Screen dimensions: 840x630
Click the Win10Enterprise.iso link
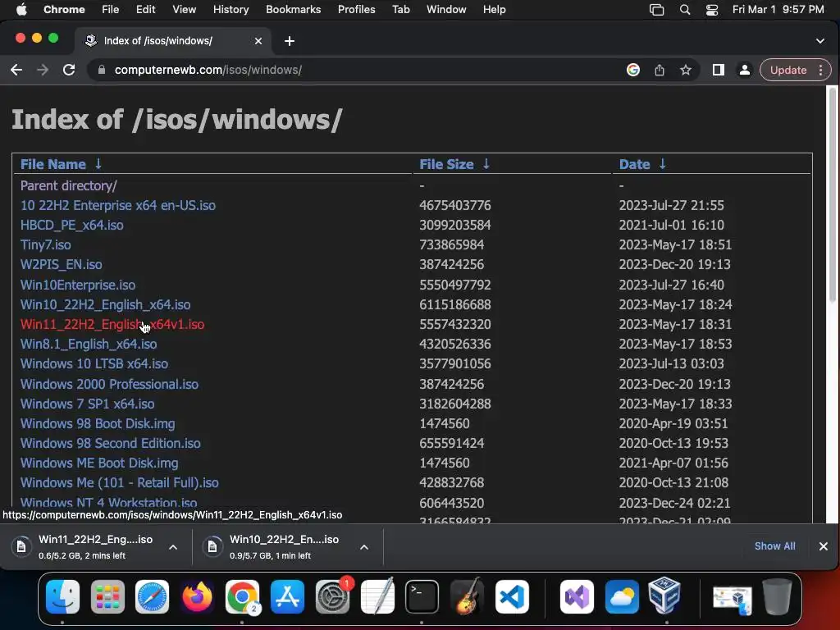[78, 285]
